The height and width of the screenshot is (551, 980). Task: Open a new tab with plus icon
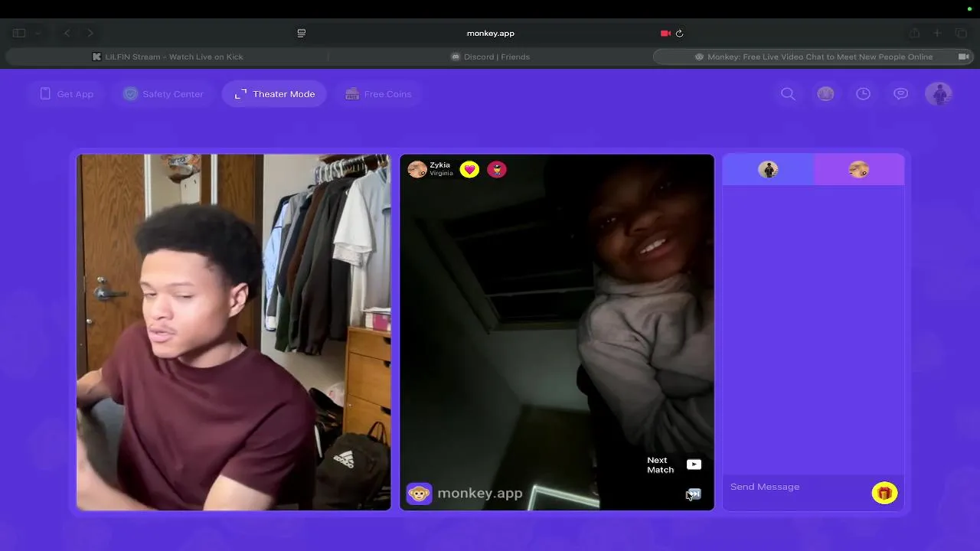937,33
